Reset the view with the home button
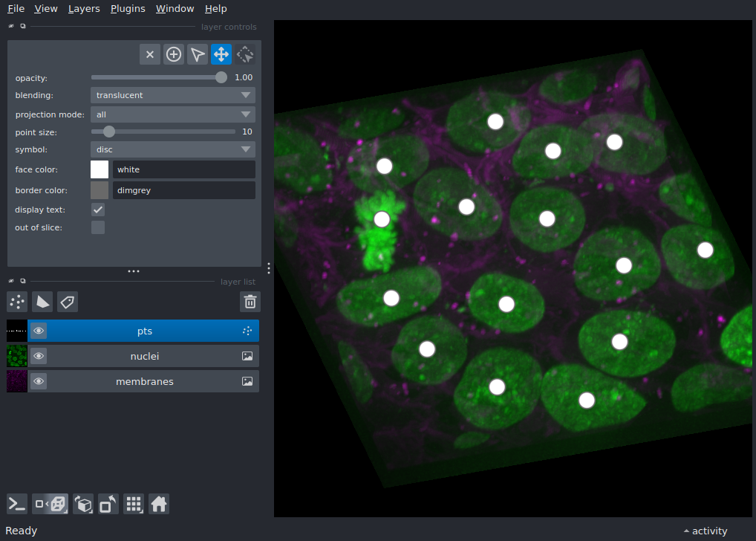The width and height of the screenshot is (756, 541). coord(159,504)
